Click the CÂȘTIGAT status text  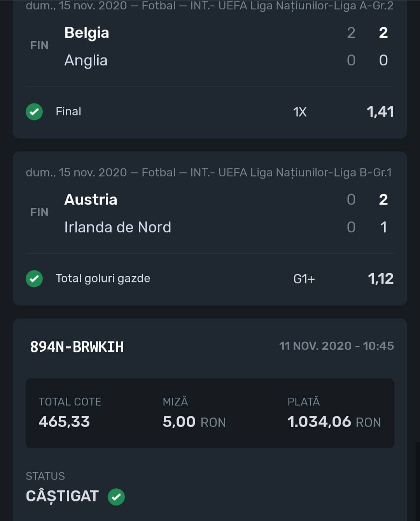point(62,496)
